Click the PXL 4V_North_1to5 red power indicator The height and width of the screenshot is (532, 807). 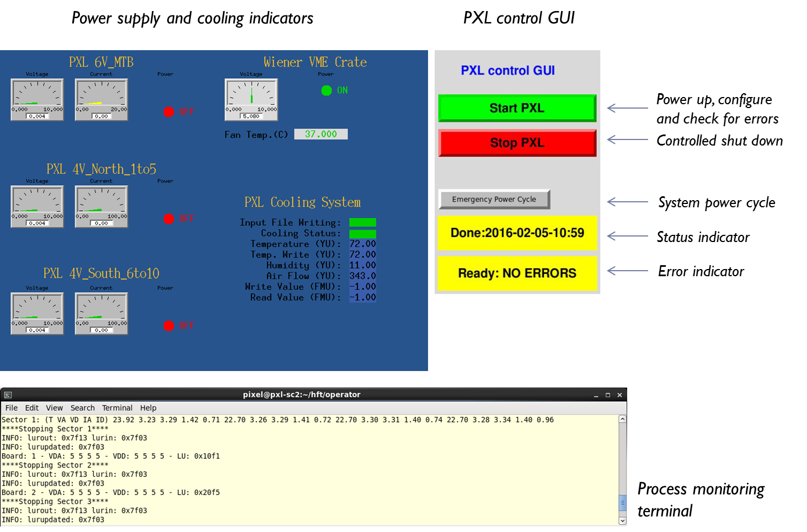[x=169, y=219]
